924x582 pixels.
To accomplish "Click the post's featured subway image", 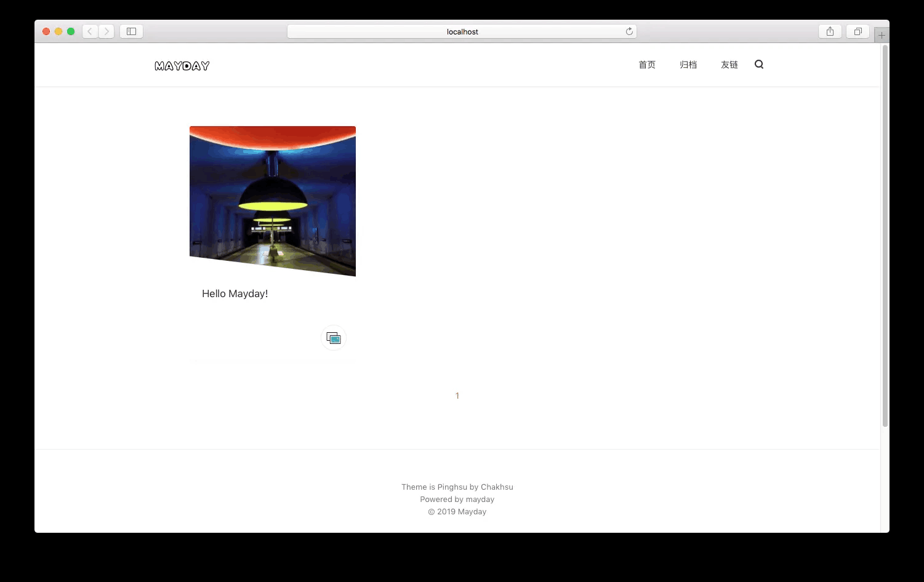I will tap(272, 201).
